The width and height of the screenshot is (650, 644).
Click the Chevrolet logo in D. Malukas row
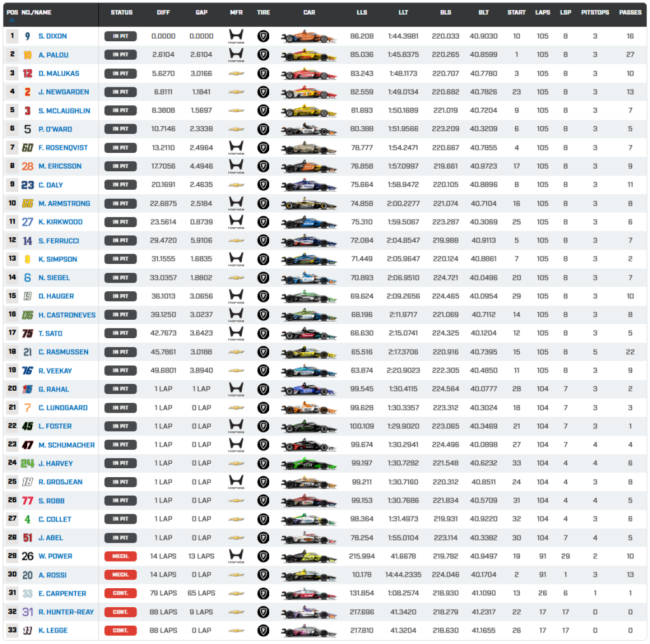(236, 74)
